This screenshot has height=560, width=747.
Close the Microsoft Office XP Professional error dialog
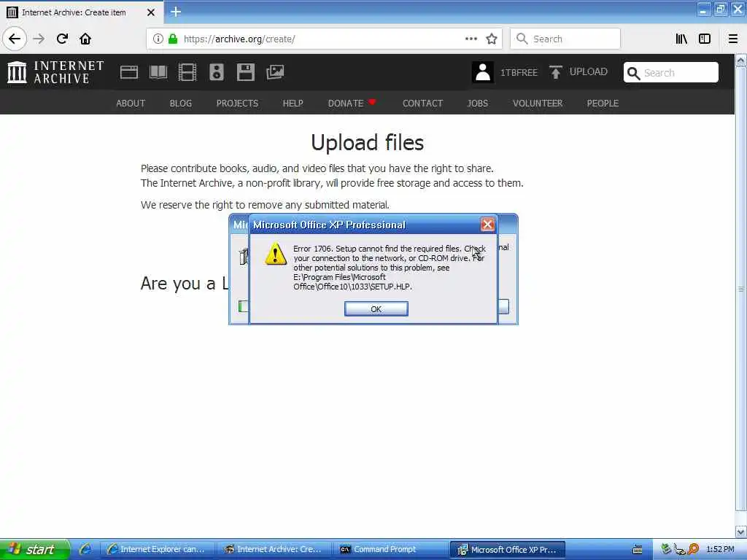487,225
